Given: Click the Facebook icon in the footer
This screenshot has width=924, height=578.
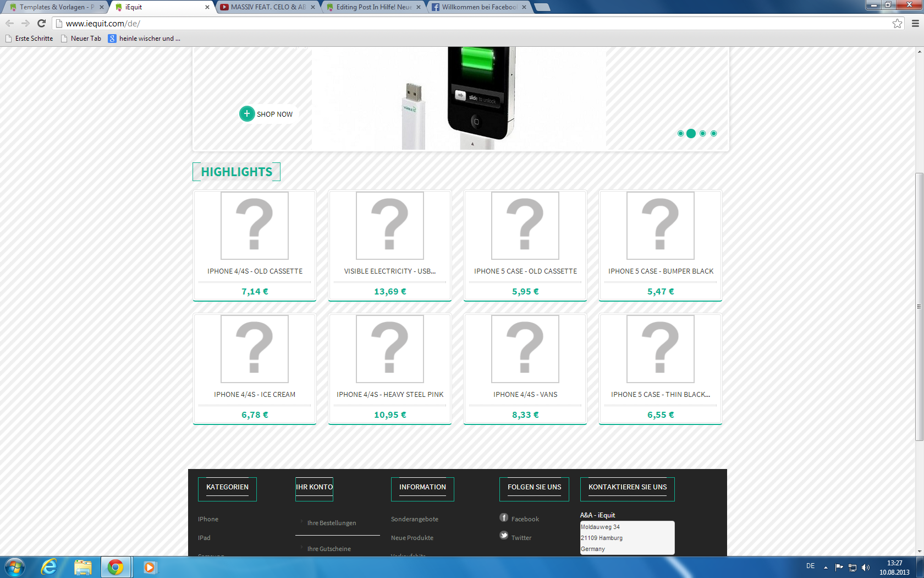Looking at the screenshot, I should coord(504,517).
